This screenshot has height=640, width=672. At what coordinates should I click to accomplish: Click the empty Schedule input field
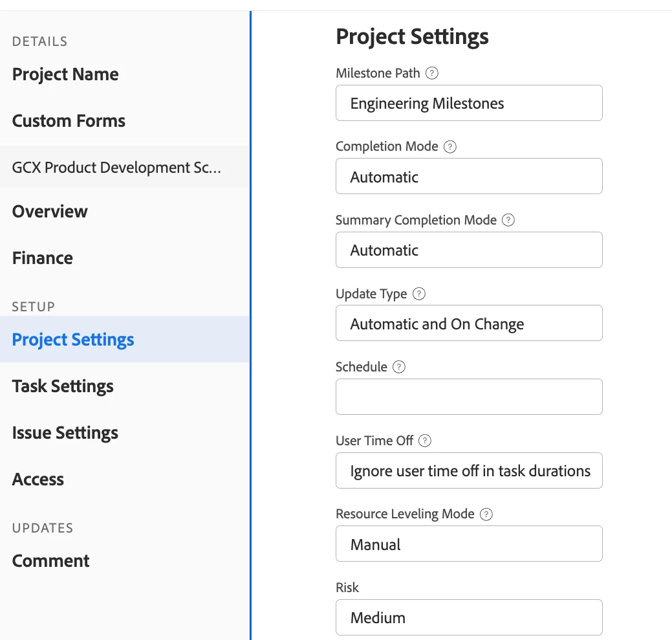coord(469,397)
